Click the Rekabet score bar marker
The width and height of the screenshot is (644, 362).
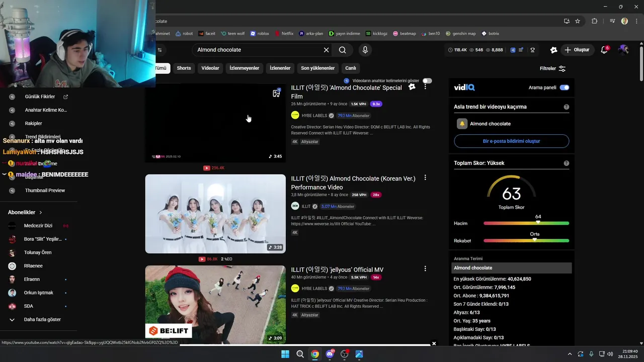(534, 240)
